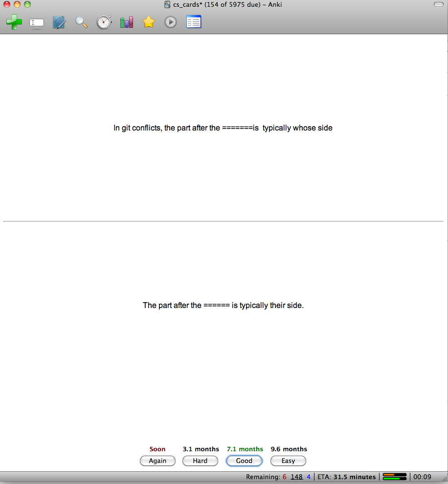This screenshot has width=448, height=484.
Task: Click the green plus Add card icon
Action: tap(14, 22)
